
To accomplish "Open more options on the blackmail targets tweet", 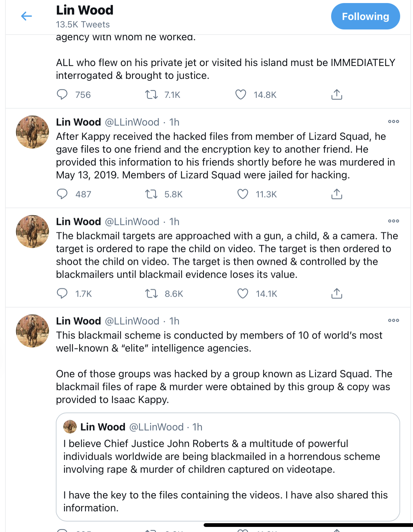I will click(x=393, y=221).
